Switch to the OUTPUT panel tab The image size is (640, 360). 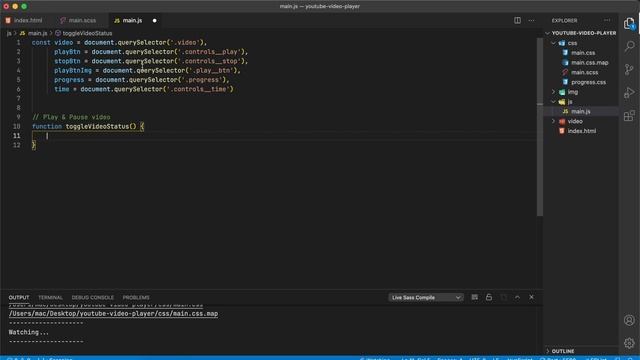19,298
